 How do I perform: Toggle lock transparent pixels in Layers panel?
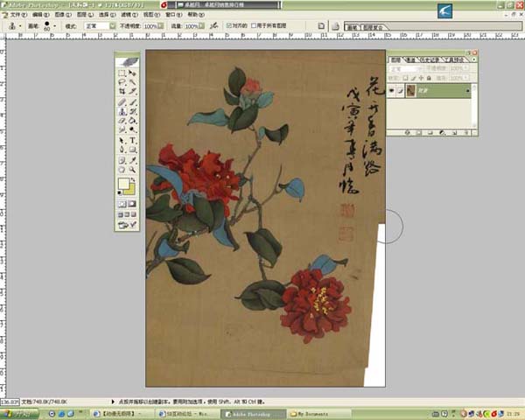click(405, 78)
